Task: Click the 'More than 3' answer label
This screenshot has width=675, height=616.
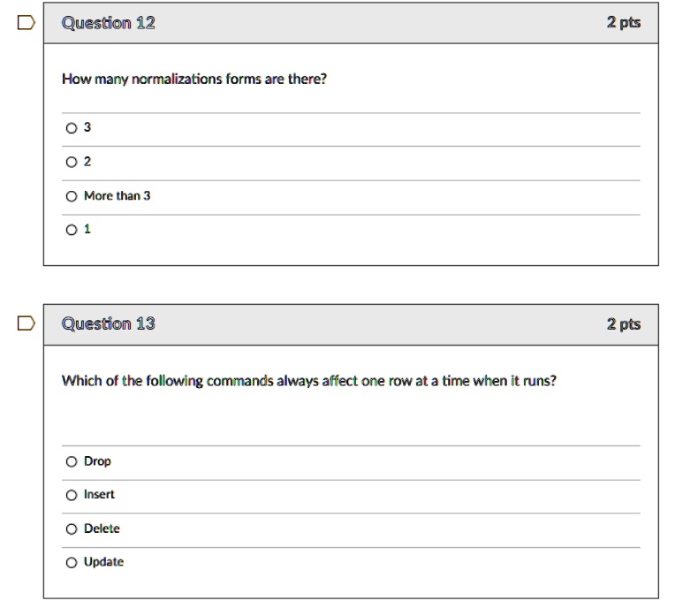Action: [118, 196]
